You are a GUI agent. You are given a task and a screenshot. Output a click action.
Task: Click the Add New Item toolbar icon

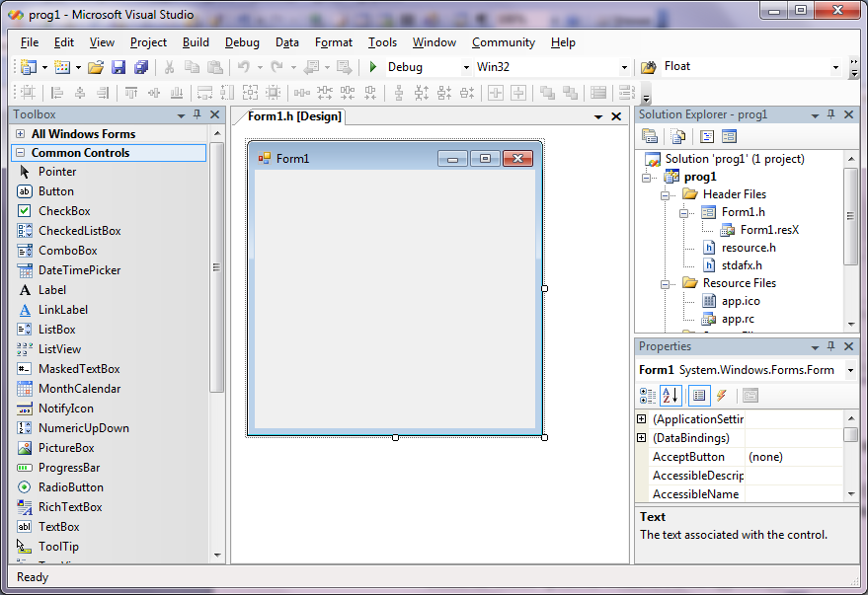[x=62, y=67]
